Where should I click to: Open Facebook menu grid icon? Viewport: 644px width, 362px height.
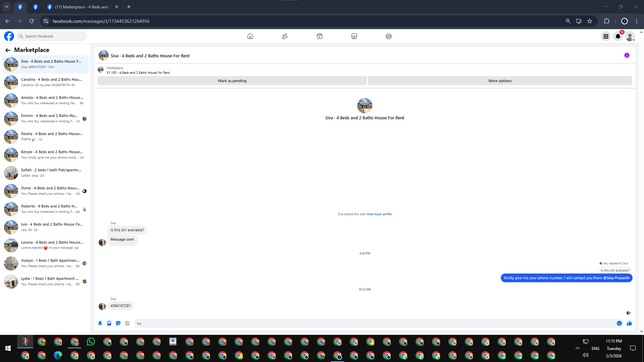pyautogui.click(x=606, y=36)
